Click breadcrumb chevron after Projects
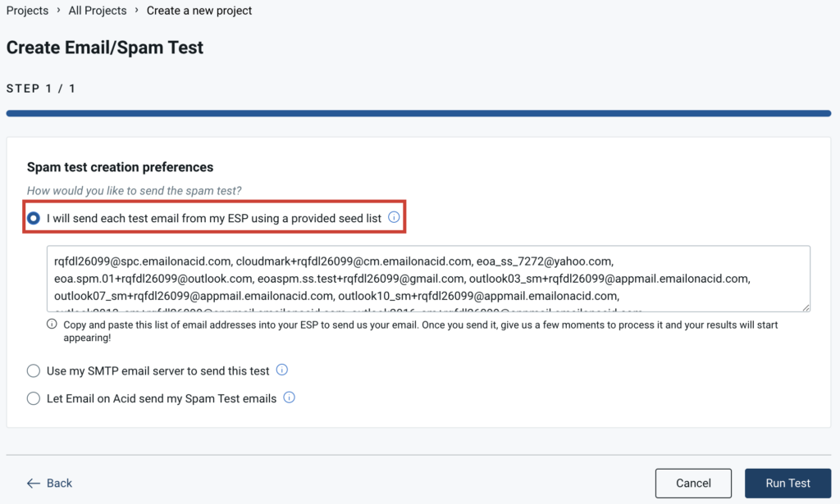840x504 pixels. 58,10
